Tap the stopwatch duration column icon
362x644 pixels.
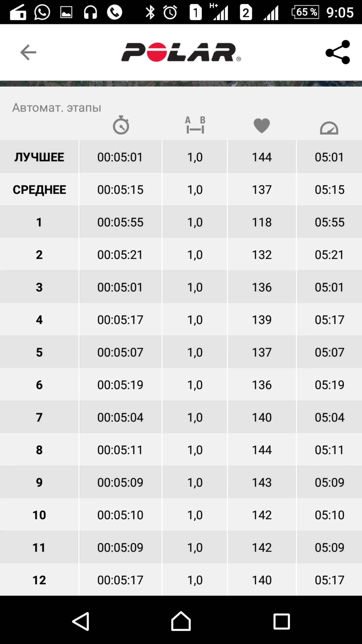tap(121, 125)
